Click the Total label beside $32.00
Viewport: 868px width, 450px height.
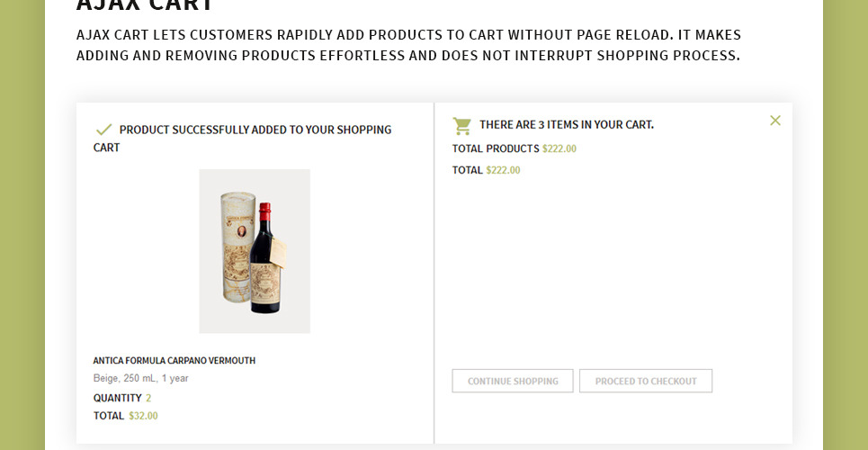[x=108, y=416]
